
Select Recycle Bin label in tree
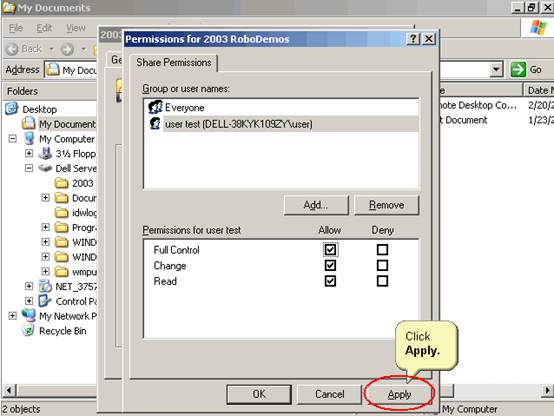click(63, 331)
